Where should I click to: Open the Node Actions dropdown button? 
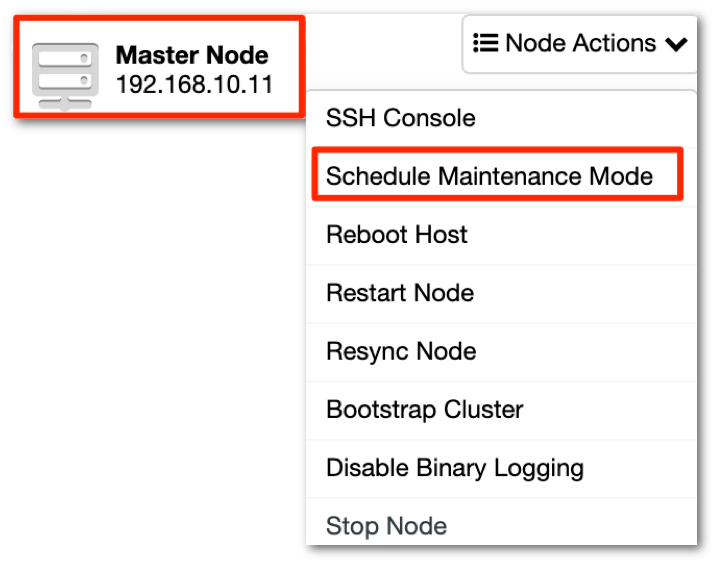point(579,44)
